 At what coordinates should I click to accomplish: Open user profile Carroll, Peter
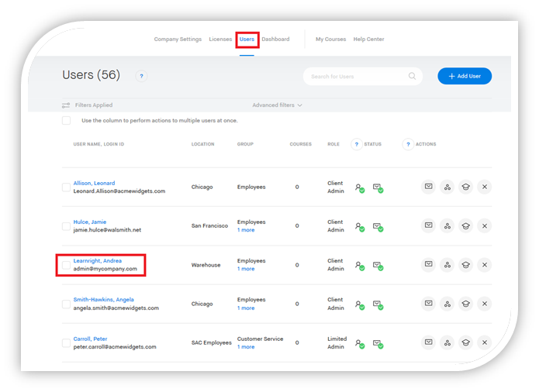point(90,339)
